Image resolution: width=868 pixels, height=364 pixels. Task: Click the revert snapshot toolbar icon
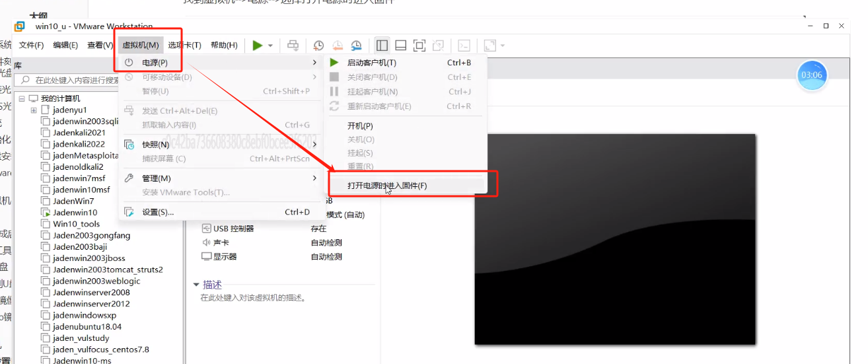338,45
